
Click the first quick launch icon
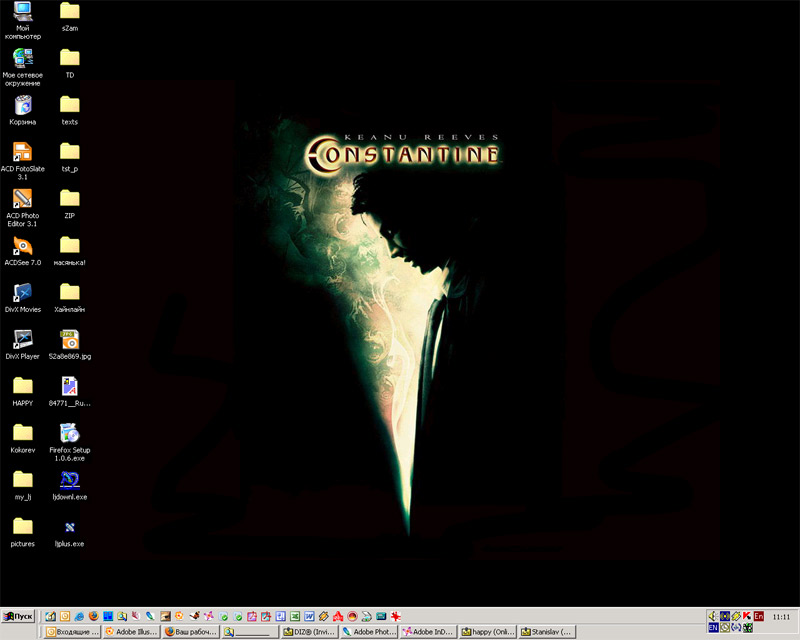[x=51, y=617]
